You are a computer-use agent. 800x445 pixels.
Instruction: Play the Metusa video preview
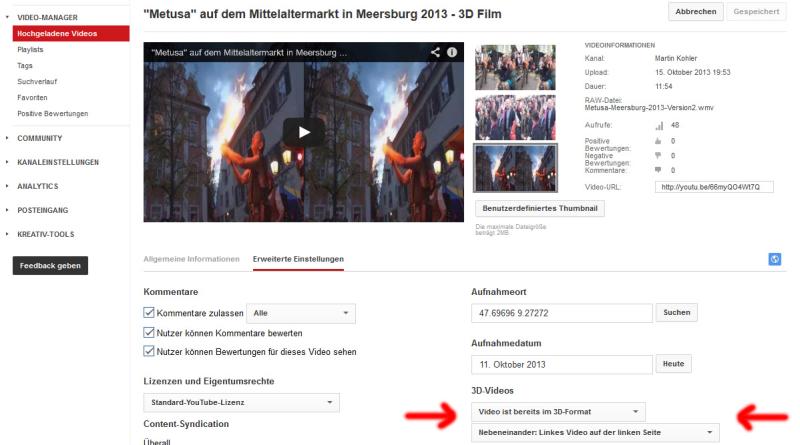304,131
